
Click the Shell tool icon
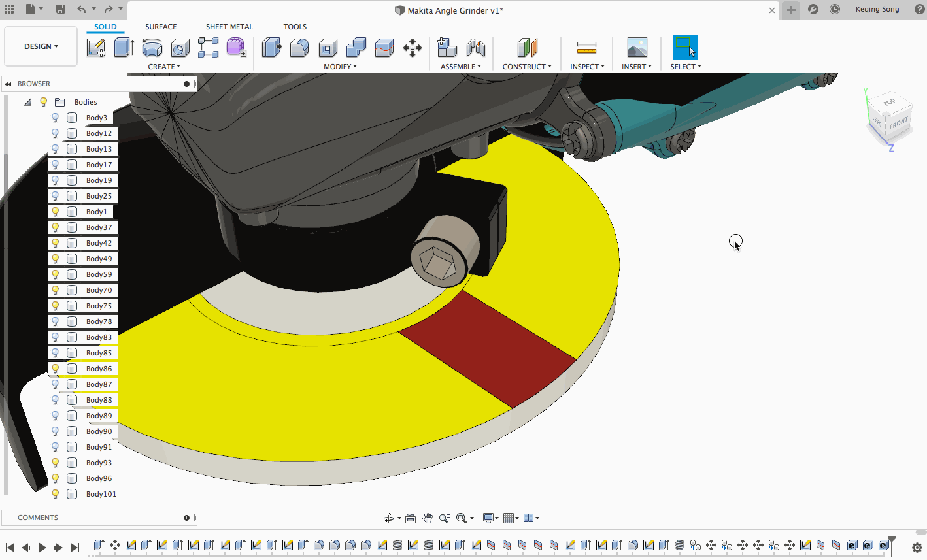pos(328,48)
